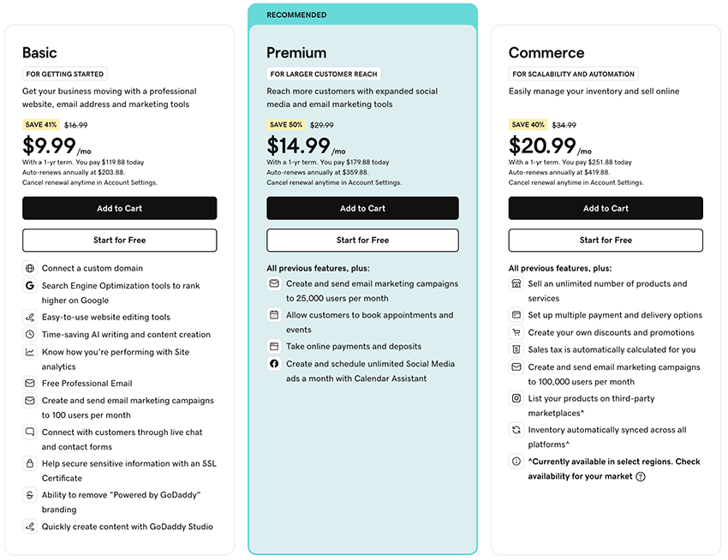Add the Premium plan to cart
This screenshot has width=728, height=560.
[x=362, y=208]
